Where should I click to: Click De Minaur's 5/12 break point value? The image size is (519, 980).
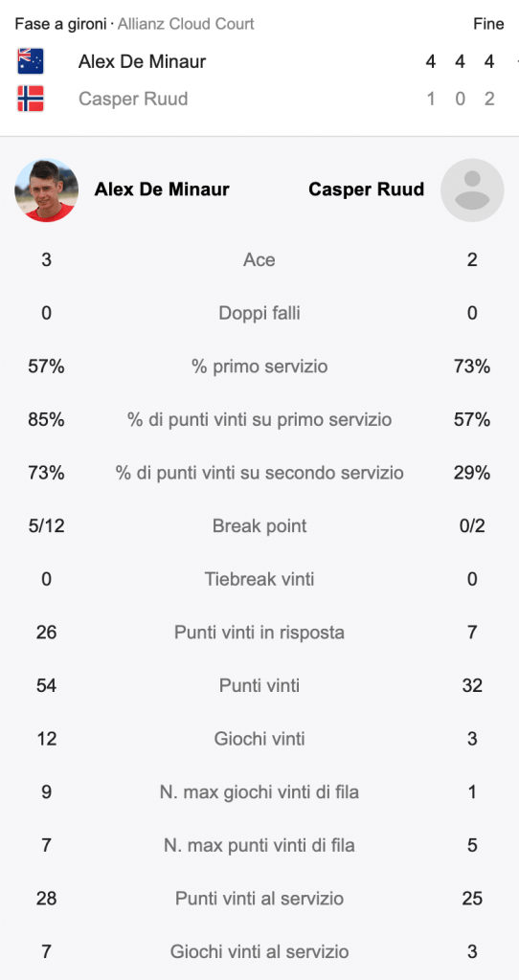[x=46, y=525]
